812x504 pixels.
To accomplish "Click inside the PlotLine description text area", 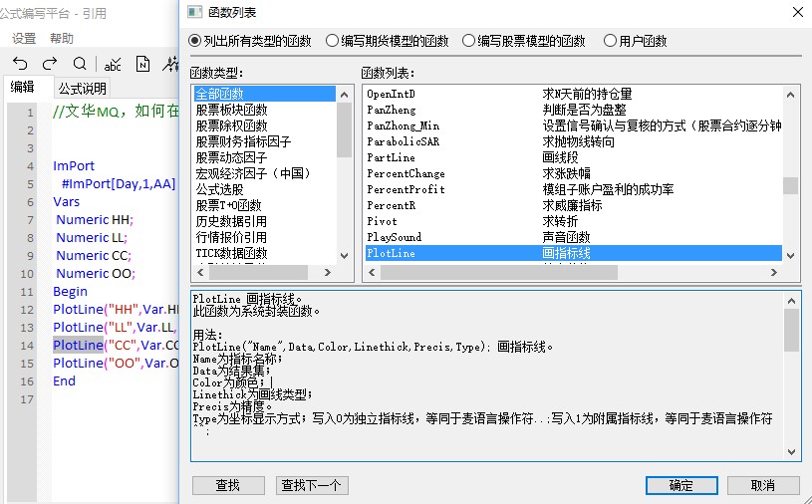I will (x=487, y=377).
